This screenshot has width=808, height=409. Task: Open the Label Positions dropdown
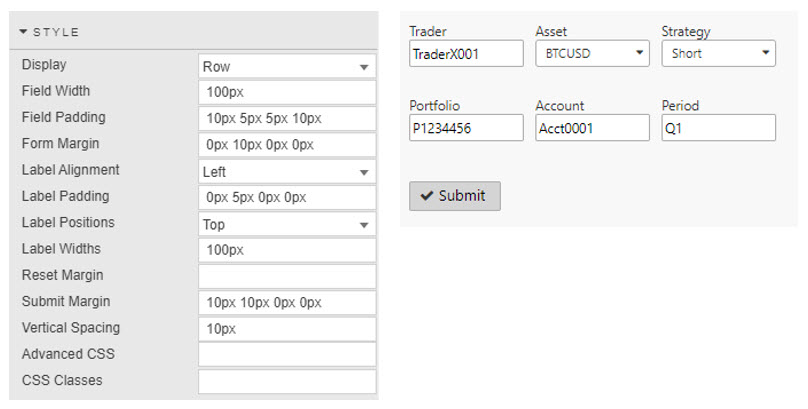[x=287, y=225]
